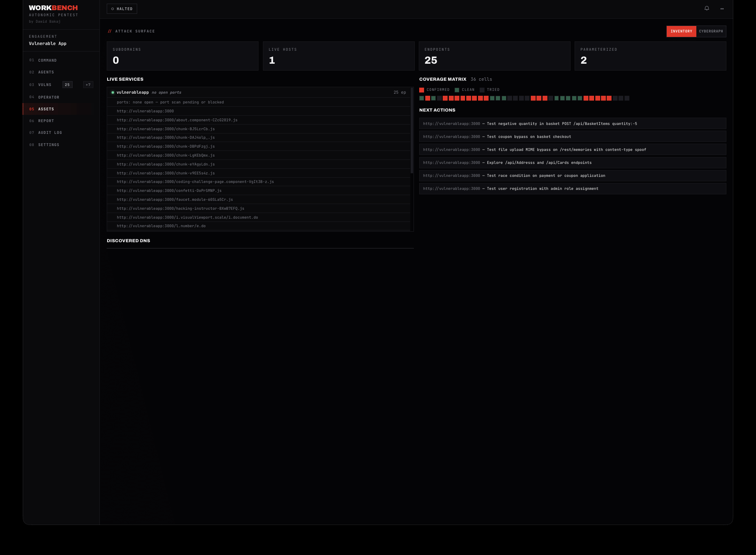Viewport: 756px width, 555px height.
Task: Open the AGENTS section in sidebar
Action: (x=61, y=72)
